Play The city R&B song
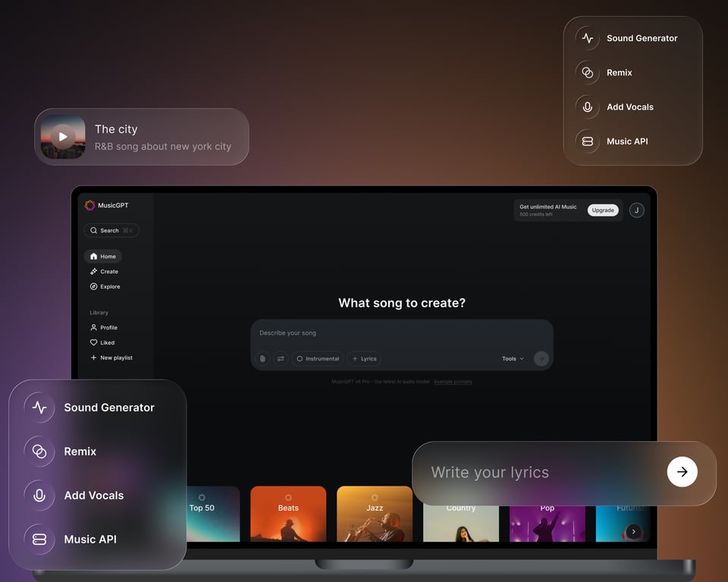This screenshot has height=582, width=728. 62,137
